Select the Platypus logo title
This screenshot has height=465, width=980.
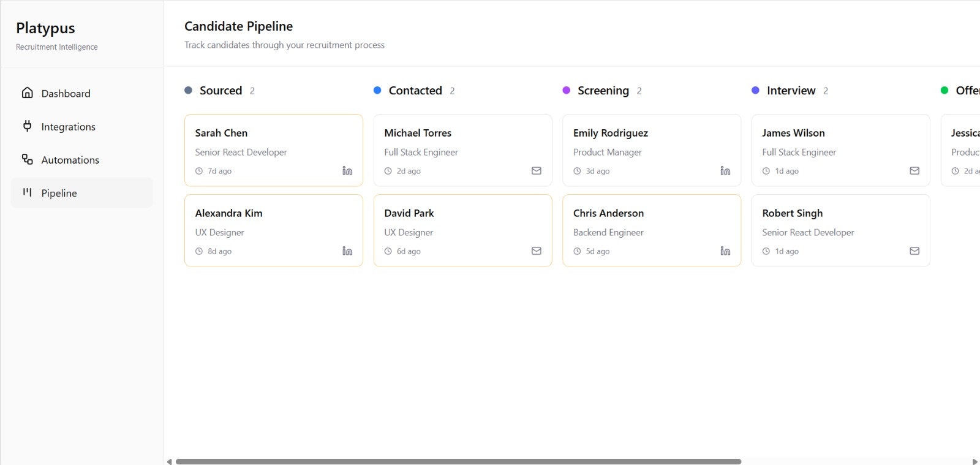(x=45, y=28)
